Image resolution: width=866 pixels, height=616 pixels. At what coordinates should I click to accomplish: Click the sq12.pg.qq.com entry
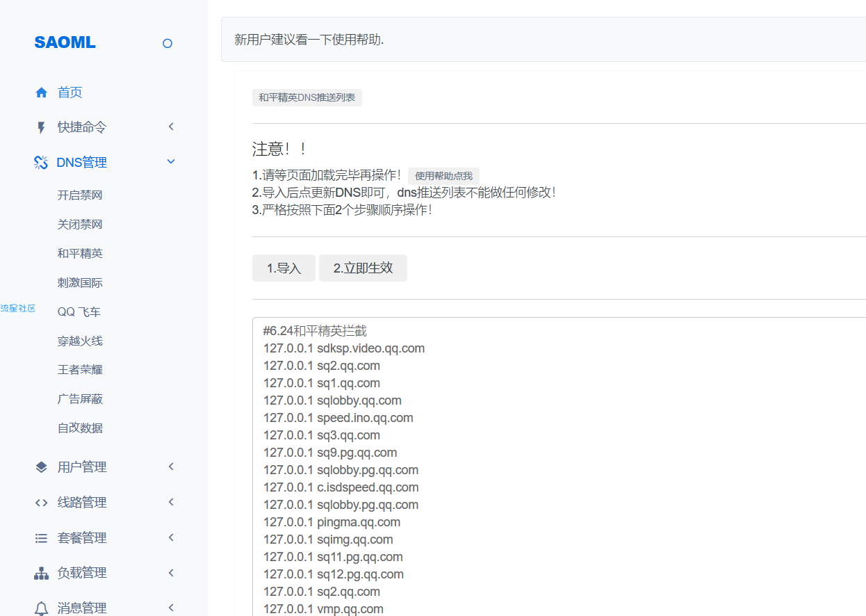point(360,574)
